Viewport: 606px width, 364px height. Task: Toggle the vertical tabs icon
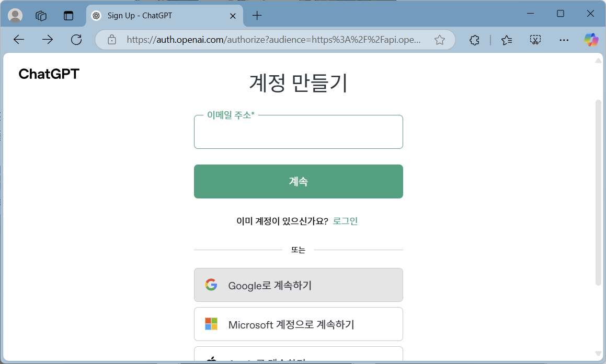[x=68, y=16]
